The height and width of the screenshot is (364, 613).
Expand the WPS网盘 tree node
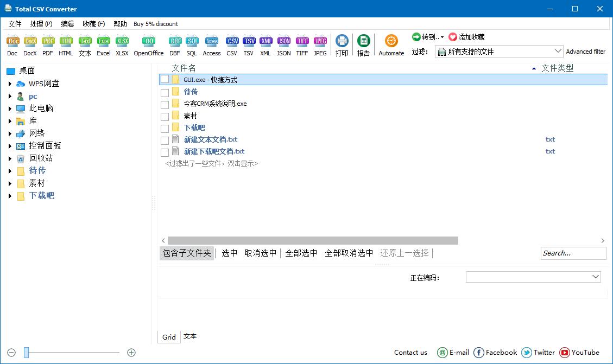(x=10, y=84)
